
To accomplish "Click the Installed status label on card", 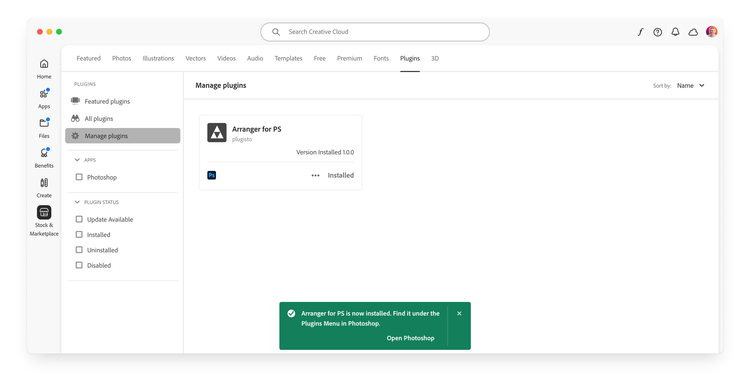I will click(x=341, y=176).
